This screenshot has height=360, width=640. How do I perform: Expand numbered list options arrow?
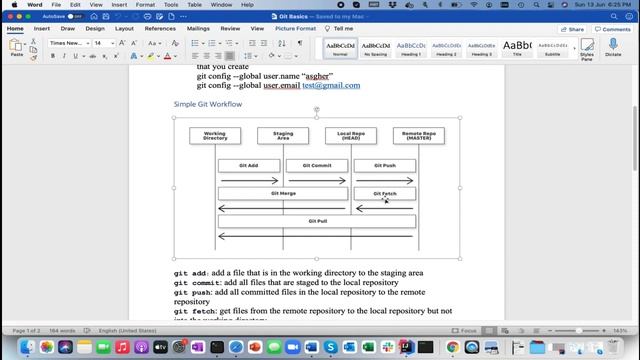[x=220, y=43]
